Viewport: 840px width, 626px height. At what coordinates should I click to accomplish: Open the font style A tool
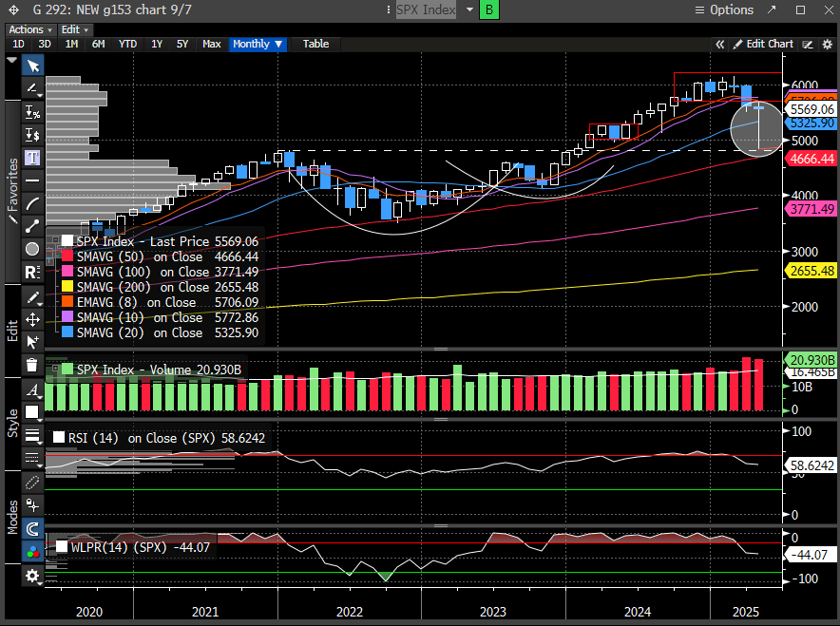(32, 389)
